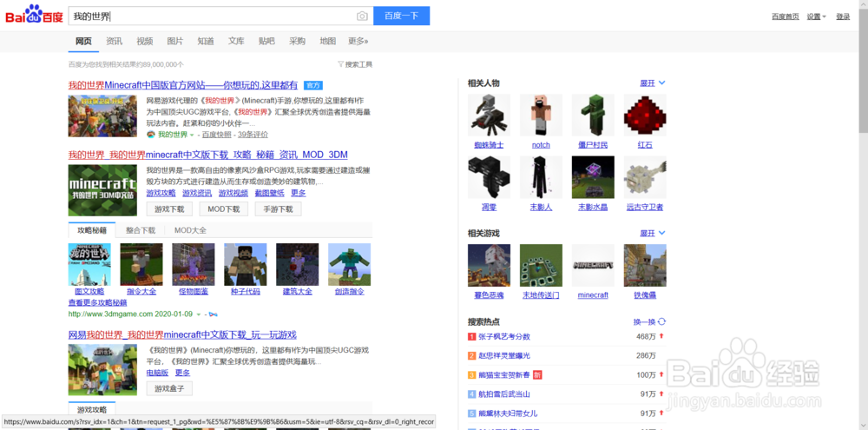Open the 僵尸村民 character image
This screenshot has width=868, height=430.
[x=593, y=116]
